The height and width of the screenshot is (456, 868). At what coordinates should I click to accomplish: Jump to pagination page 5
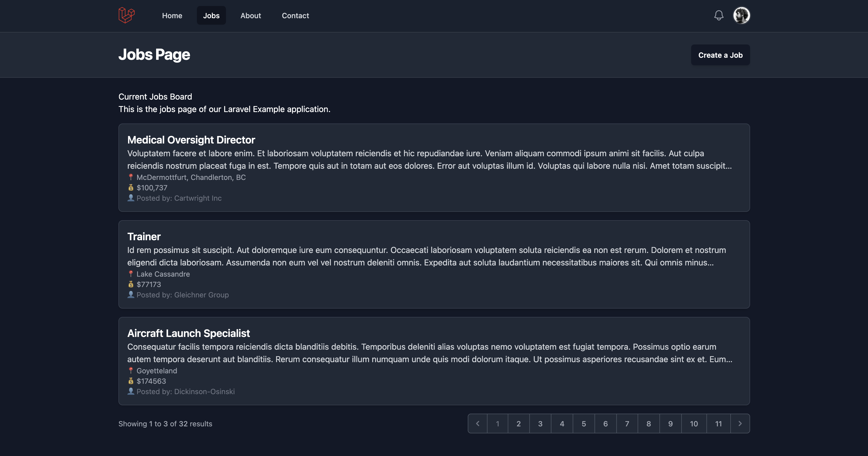584,424
